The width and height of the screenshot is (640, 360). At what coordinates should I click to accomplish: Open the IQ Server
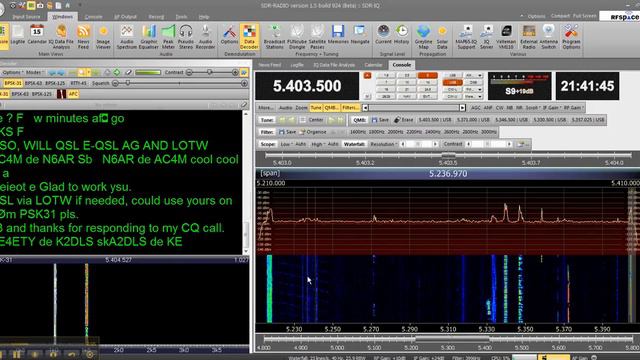487,36
